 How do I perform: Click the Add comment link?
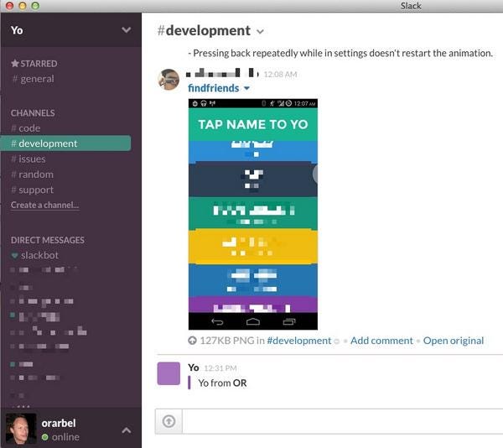pos(381,341)
